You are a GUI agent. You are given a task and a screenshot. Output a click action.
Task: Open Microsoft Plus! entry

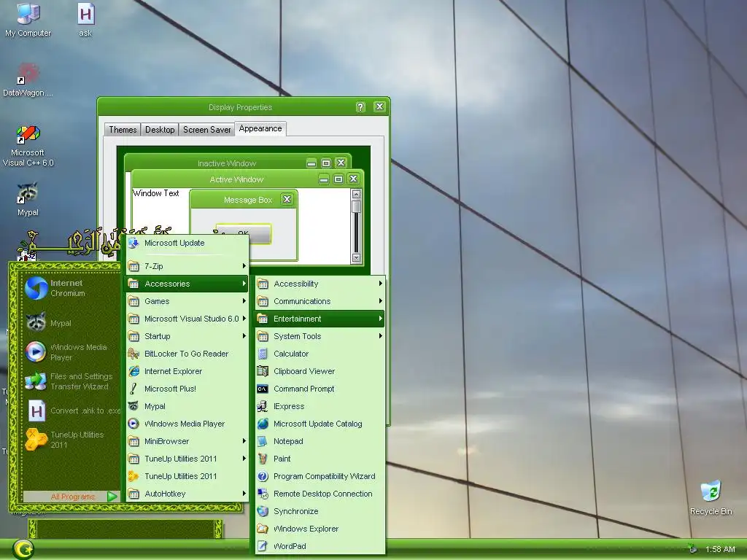click(187, 389)
